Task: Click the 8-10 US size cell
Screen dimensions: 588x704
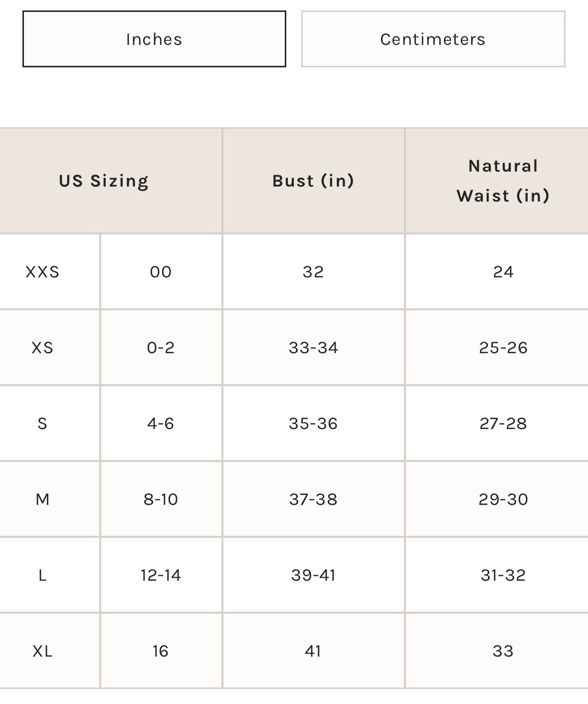Action: (x=161, y=499)
